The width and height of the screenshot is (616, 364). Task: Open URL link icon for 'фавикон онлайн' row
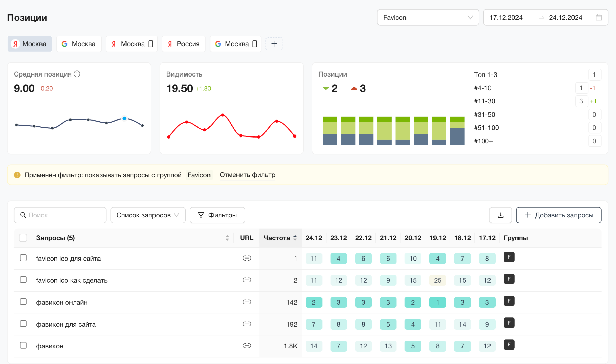(247, 302)
